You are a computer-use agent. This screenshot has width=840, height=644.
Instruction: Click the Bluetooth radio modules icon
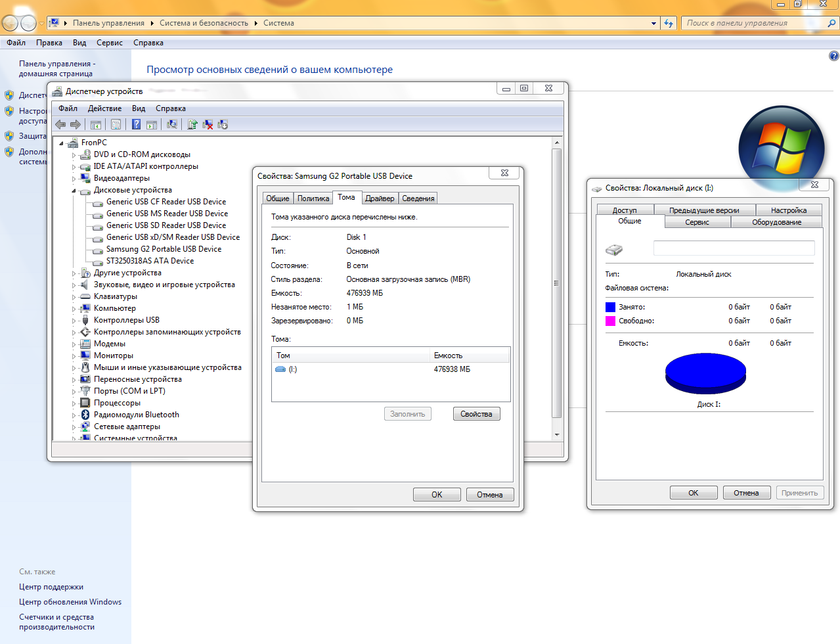[85, 415]
